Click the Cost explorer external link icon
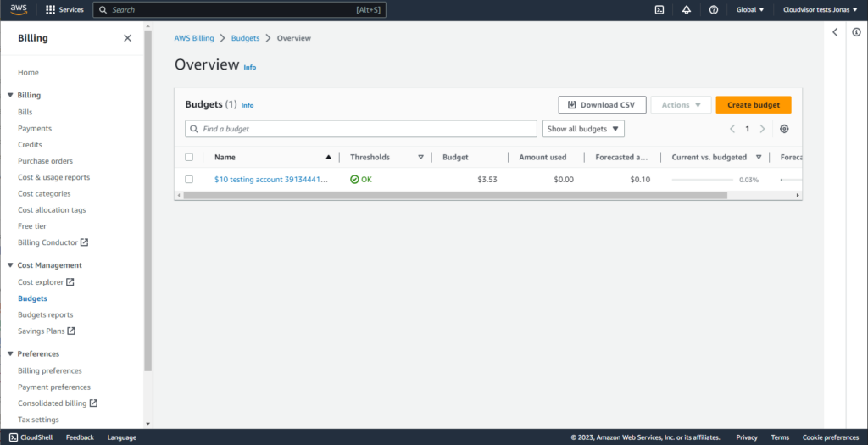This screenshot has height=445, width=868. click(70, 282)
